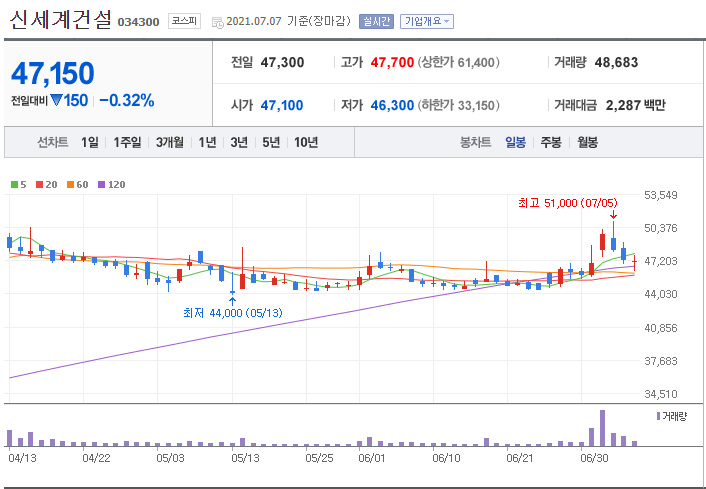Click the current price 47,150
706x489 pixels.
coord(53,73)
